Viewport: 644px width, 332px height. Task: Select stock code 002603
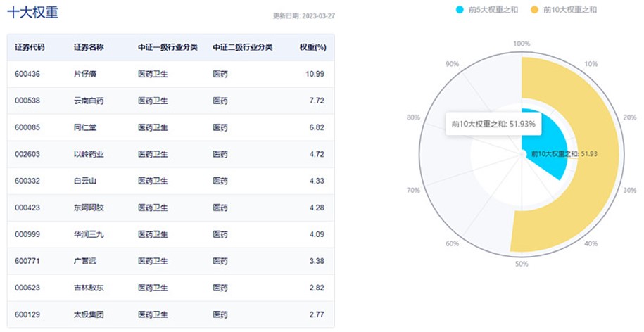27,154
